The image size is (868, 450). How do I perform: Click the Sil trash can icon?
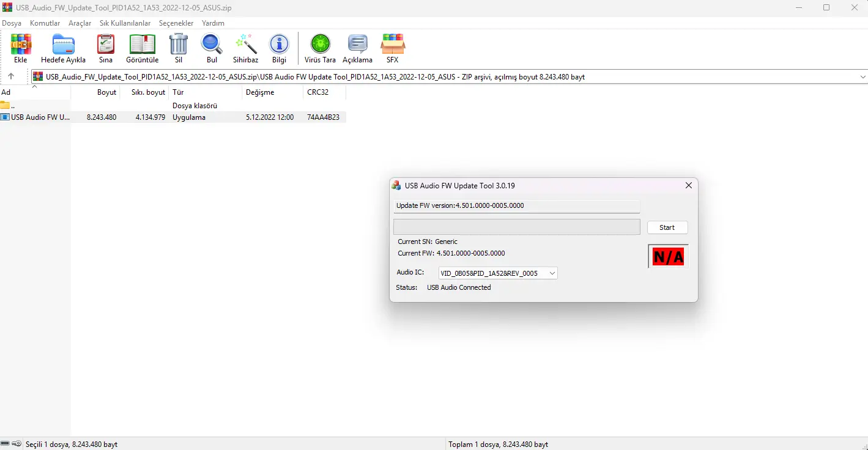(179, 45)
